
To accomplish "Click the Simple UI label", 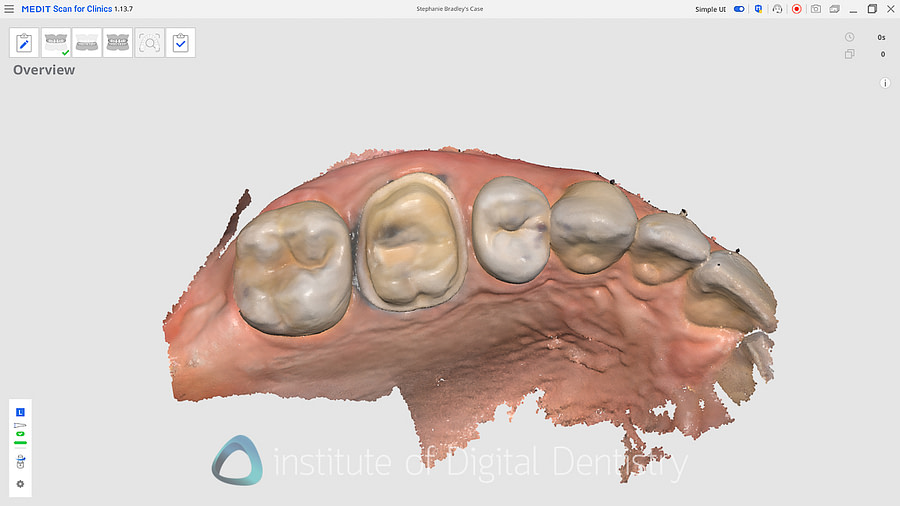I will pyautogui.click(x=711, y=9).
